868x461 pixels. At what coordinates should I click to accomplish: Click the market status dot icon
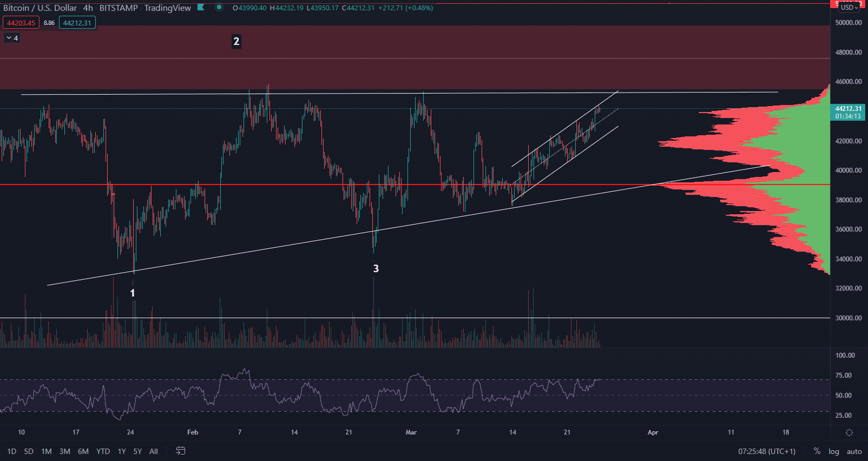(x=219, y=8)
